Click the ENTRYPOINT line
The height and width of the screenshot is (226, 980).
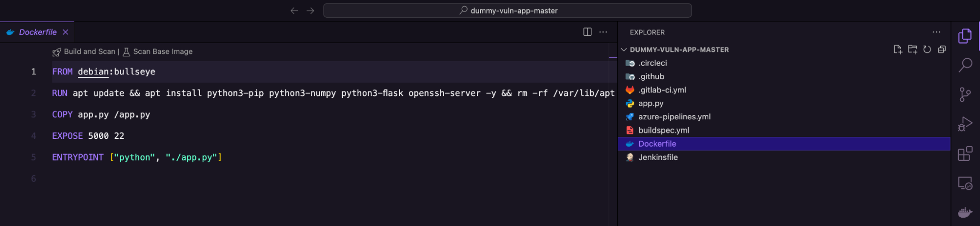[137, 157]
